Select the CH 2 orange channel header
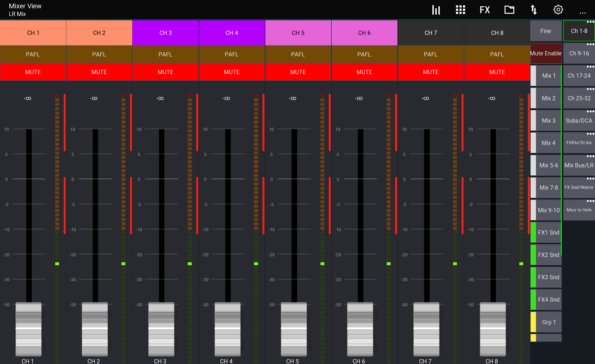Screen dimensions: 595x364 click(99, 33)
